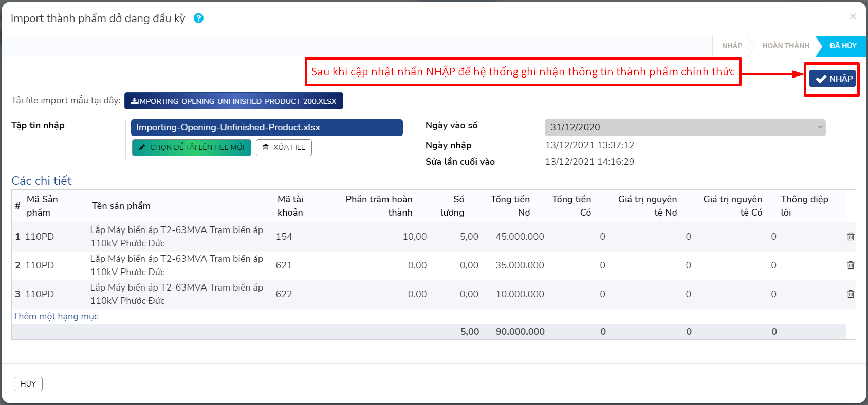Switch to the NHÁP status step
Screen dimensions: 868x405
(x=732, y=46)
